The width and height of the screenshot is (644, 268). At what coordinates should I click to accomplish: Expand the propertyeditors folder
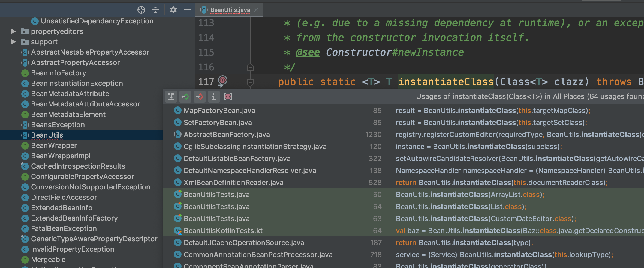(13, 32)
